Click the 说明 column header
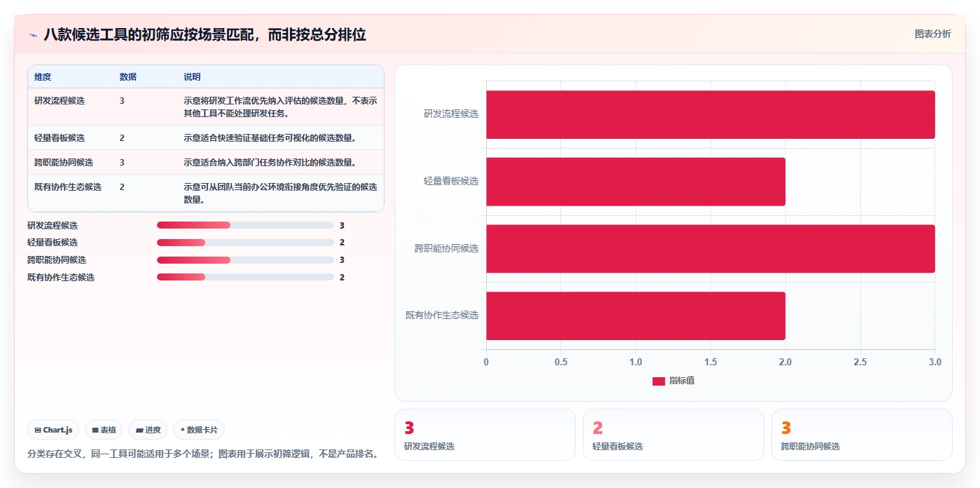980x488 pixels. (192, 77)
